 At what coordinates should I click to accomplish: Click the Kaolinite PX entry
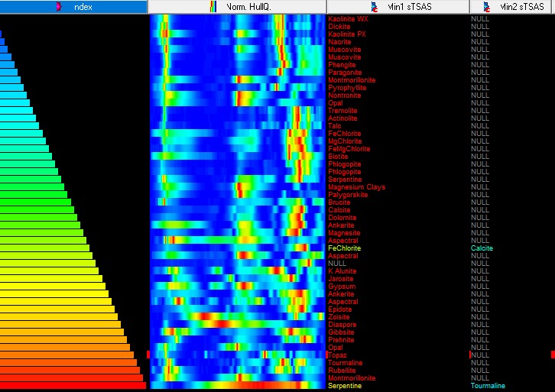click(x=347, y=34)
